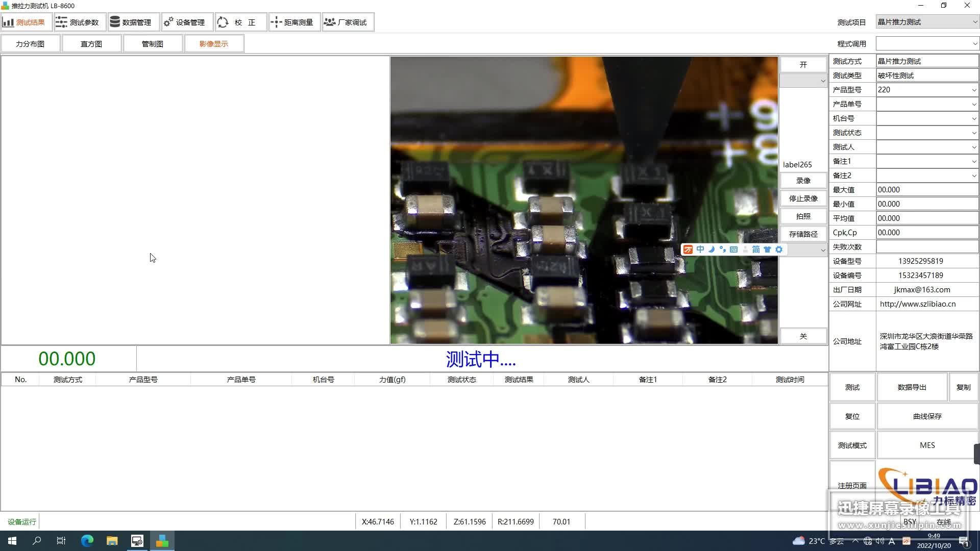Click the 力值(gf) column header

(x=392, y=380)
